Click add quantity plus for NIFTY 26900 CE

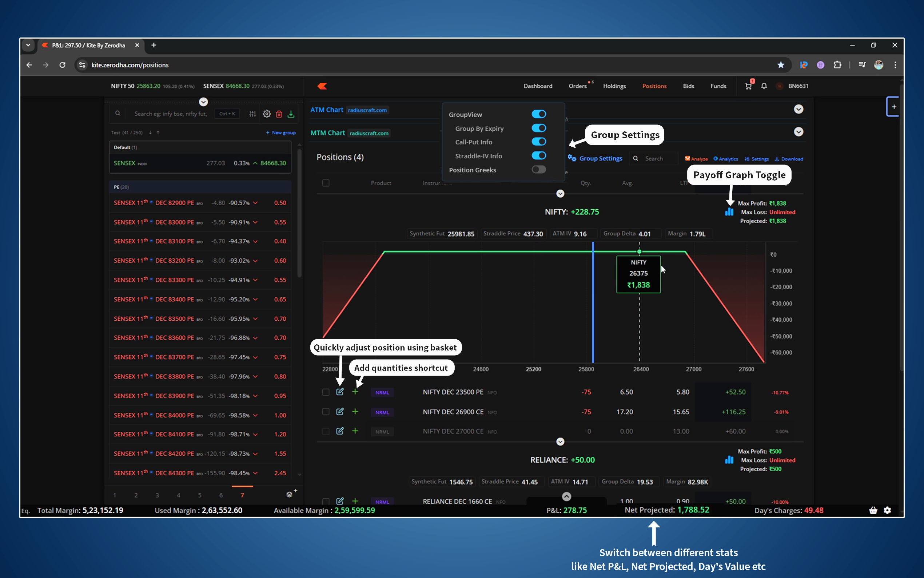point(355,411)
